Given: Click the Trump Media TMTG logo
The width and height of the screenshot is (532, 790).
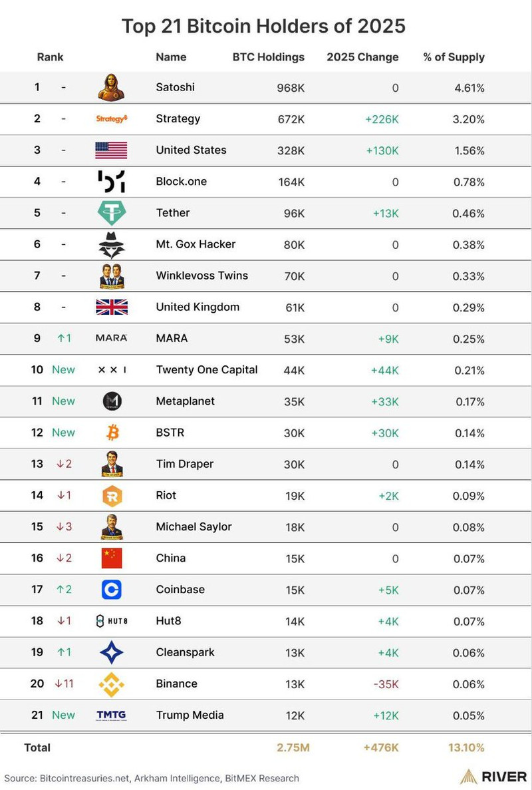Looking at the screenshot, I should tap(111, 715).
